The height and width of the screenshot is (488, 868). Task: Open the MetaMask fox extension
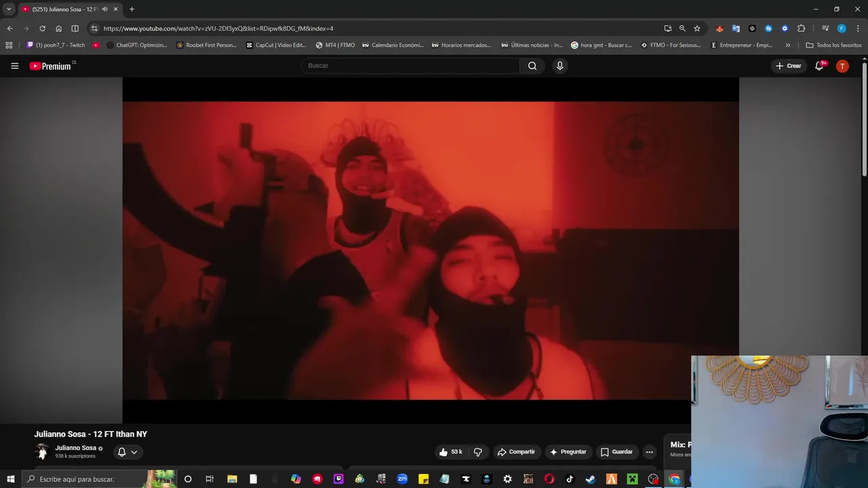point(719,28)
